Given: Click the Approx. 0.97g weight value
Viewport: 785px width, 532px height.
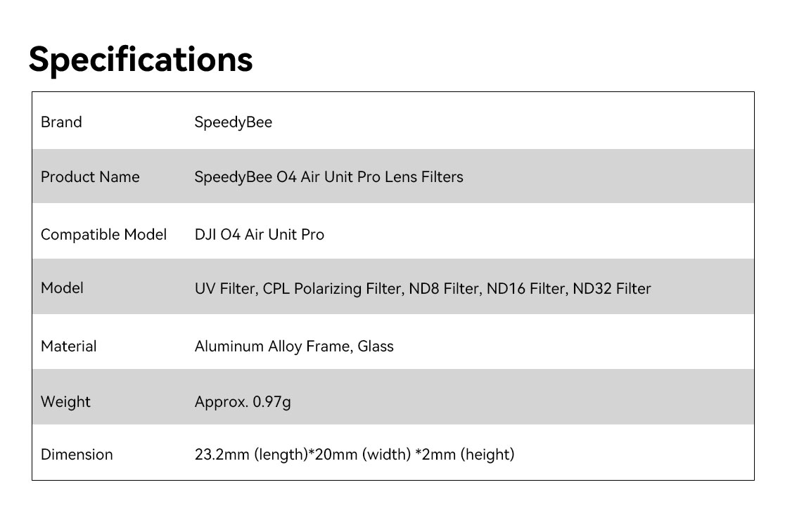Looking at the screenshot, I should coord(242,402).
